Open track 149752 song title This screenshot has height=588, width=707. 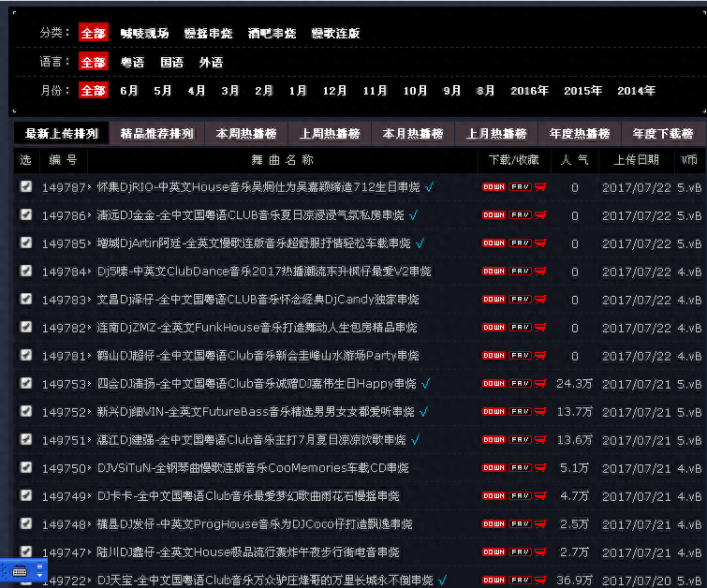[x=256, y=412]
